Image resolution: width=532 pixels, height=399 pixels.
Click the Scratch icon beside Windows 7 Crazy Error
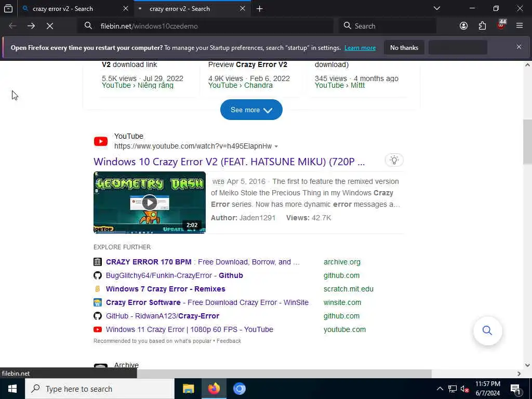(x=98, y=289)
